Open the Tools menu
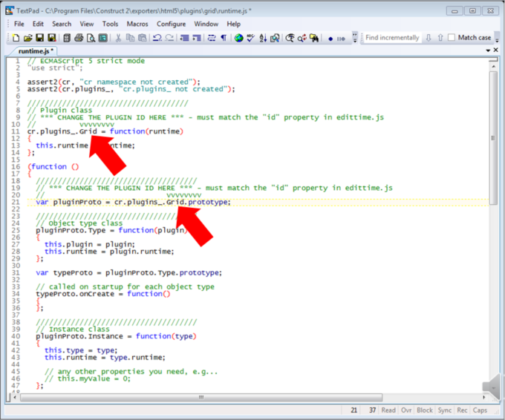Screen dimensions: 505x420 tap(110, 24)
